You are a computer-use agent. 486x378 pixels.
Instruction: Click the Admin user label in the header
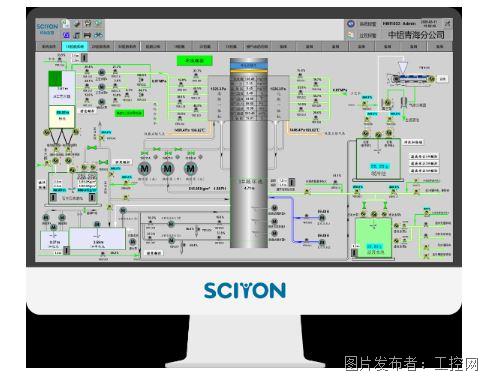tap(409, 24)
